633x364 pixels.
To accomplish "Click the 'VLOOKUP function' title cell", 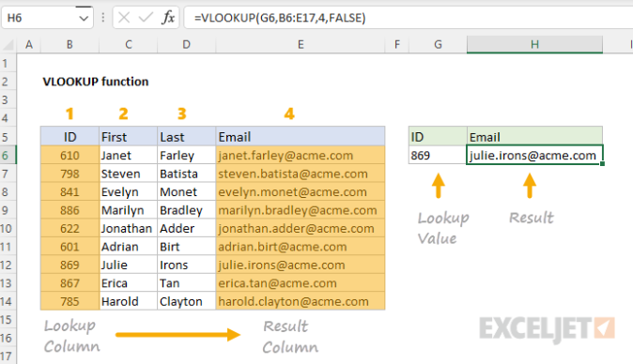I will tap(96, 82).
